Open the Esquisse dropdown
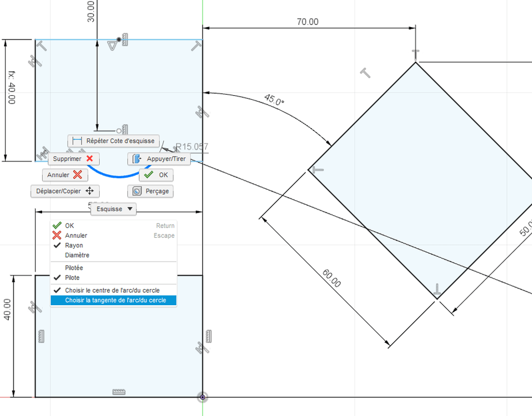The height and width of the screenshot is (416, 532). click(x=114, y=209)
